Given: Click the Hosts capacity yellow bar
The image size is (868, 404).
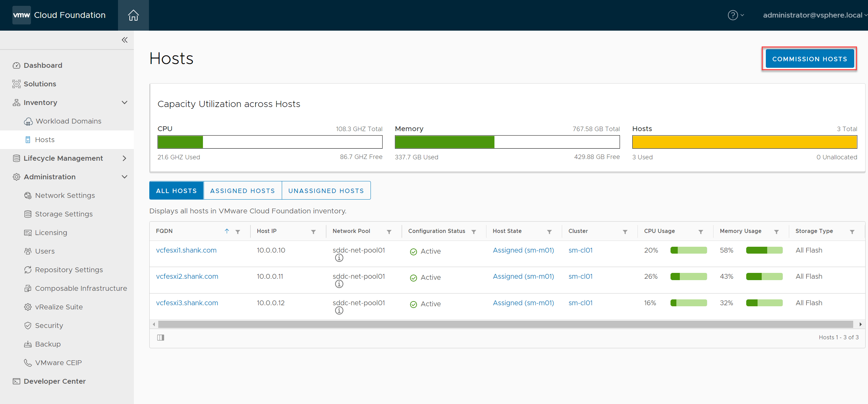Looking at the screenshot, I should click(745, 142).
